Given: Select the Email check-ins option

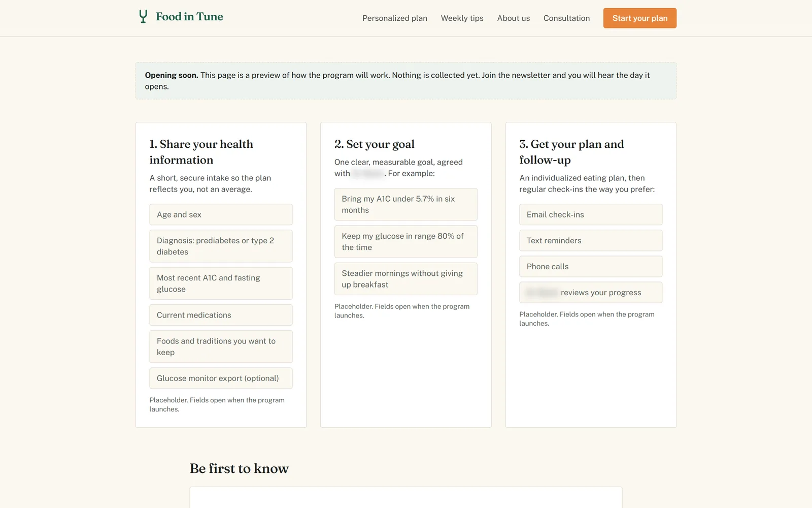Looking at the screenshot, I should (x=591, y=214).
